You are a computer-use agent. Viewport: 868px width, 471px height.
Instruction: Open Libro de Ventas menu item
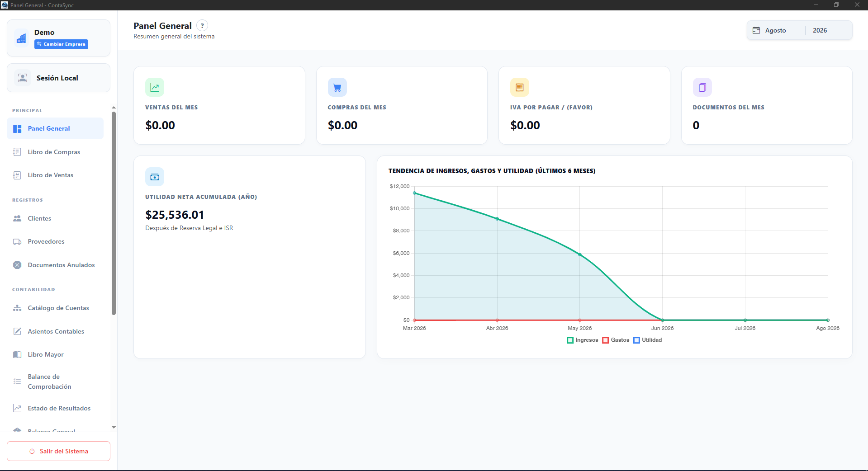tap(55, 175)
